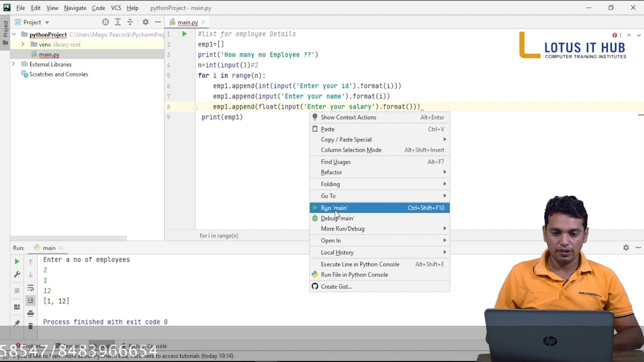Click 'for i in range(n)' breadcrumb
Image resolution: width=644 pixels, height=362 pixels.
[x=219, y=236]
